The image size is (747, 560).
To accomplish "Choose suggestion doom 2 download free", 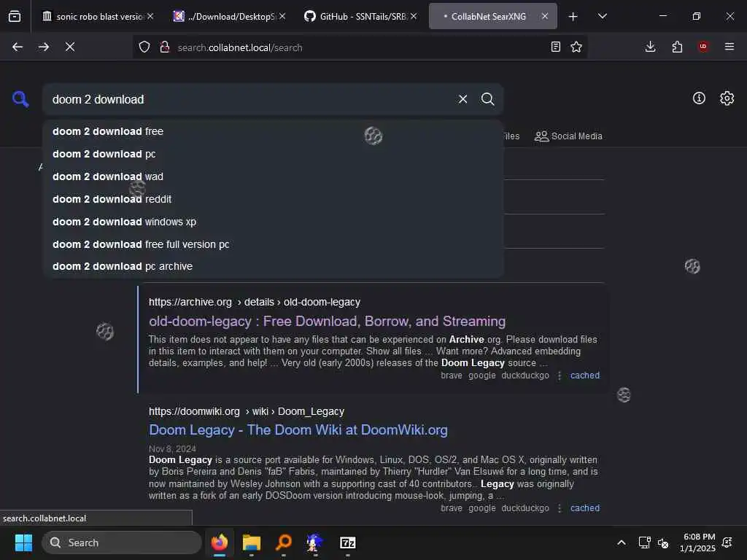I will click(274, 131).
